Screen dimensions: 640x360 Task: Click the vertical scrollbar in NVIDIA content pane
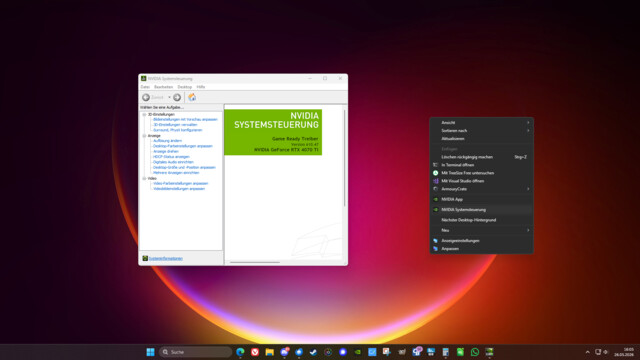(345, 158)
